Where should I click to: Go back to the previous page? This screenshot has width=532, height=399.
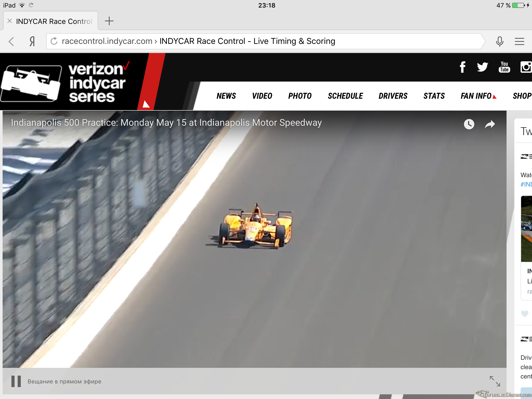coord(11,41)
